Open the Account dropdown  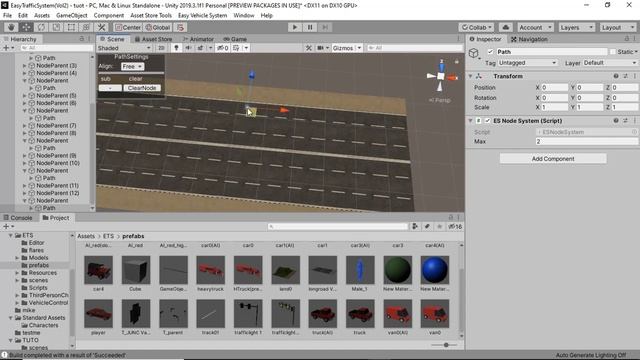[535, 27]
